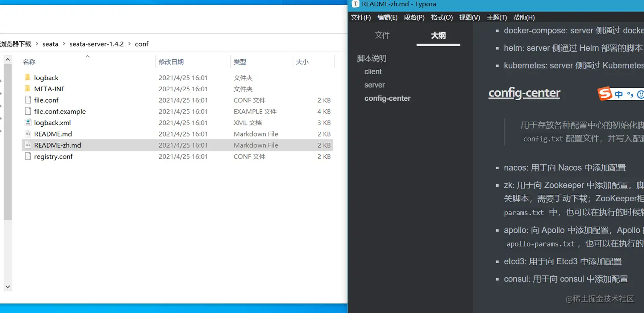Click nav pane scroll down arrow

click(7, 287)
